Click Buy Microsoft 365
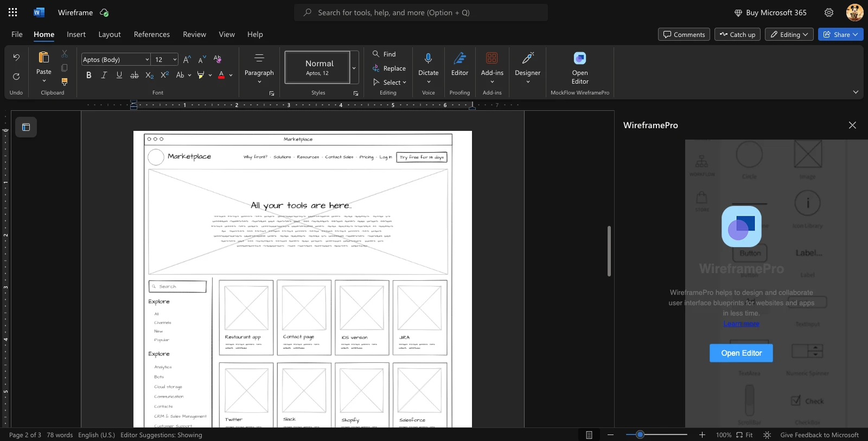The height and width of the screenshot is (441, 868). 770,12
